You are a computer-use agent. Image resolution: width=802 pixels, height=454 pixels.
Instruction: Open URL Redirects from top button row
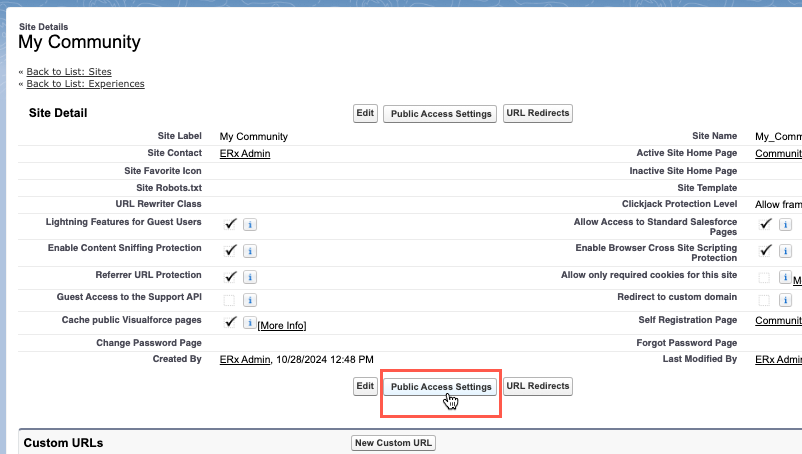click(x=538, y=113)
